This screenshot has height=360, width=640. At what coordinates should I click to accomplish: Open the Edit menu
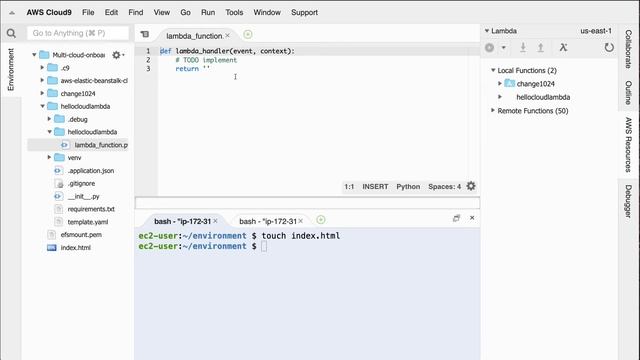111,12
